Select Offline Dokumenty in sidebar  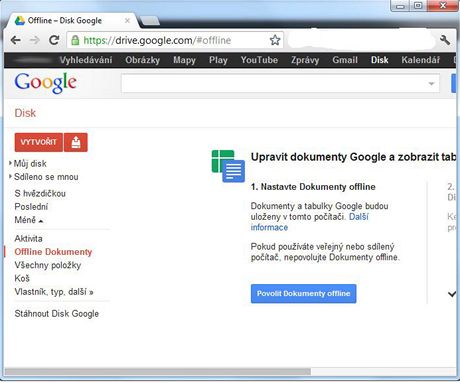point(53,252)
